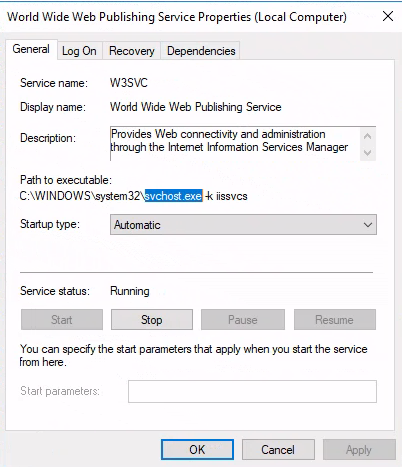Click the Apply button
This screenshot has width=402, height=467.
coord(359,450)
